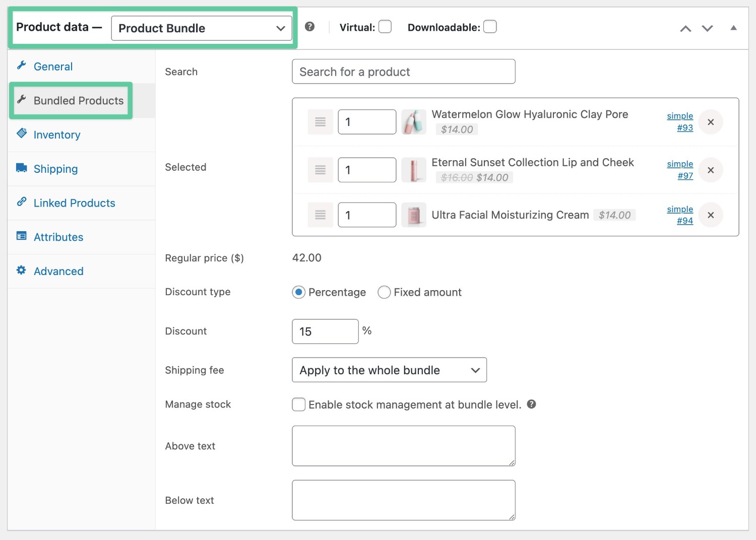Image resolution: width=756 pixels, height=540 pixels.
Task: Move Product data panel up
Action: 685,29
